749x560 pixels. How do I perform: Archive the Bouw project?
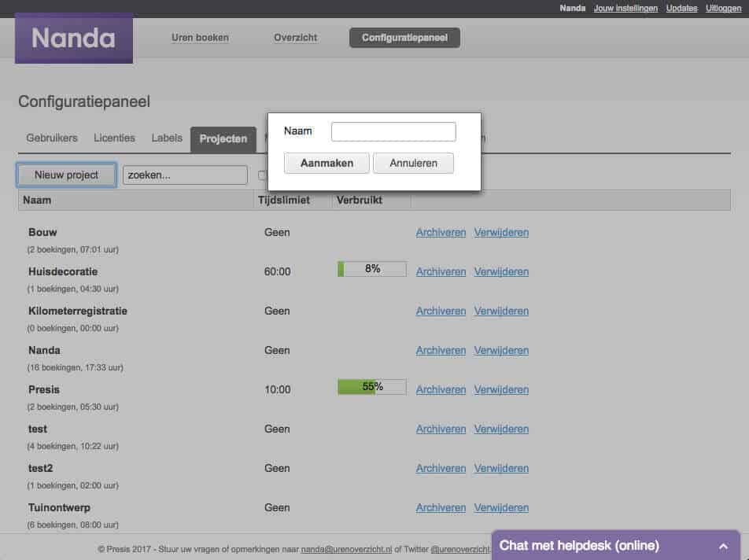pyautogui.click(x=441, y=233)
